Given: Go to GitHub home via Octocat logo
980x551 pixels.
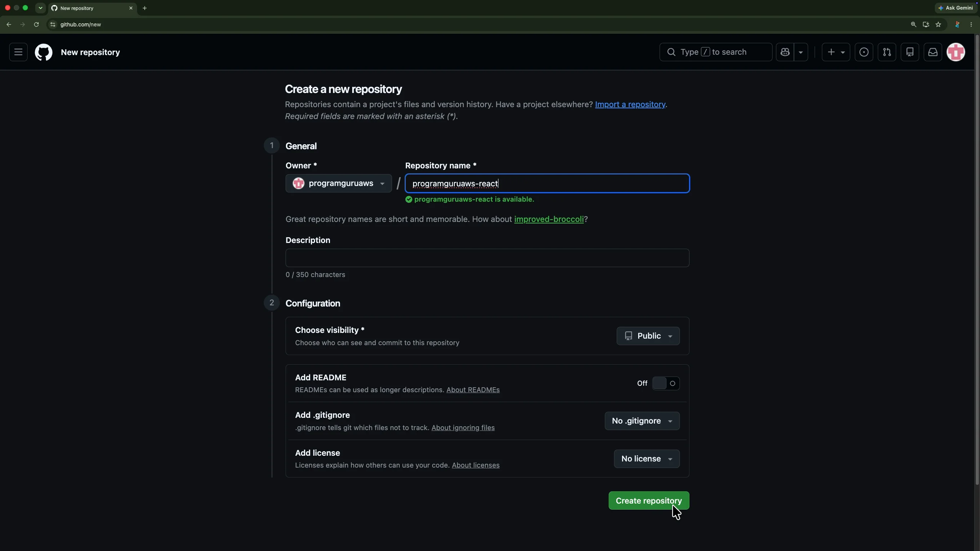Looking at the screenshot, I should click(44, 52).
